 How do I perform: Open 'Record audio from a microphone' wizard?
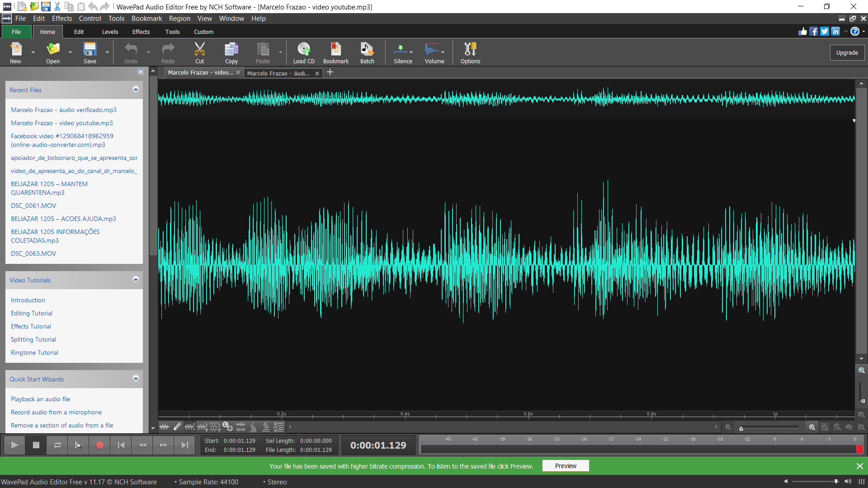click(x=56, y=412)
